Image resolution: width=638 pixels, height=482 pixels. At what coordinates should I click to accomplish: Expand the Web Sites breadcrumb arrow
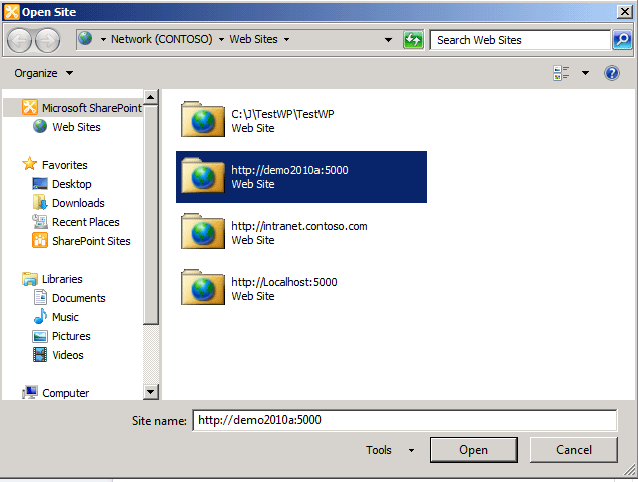tap(286, 39)
